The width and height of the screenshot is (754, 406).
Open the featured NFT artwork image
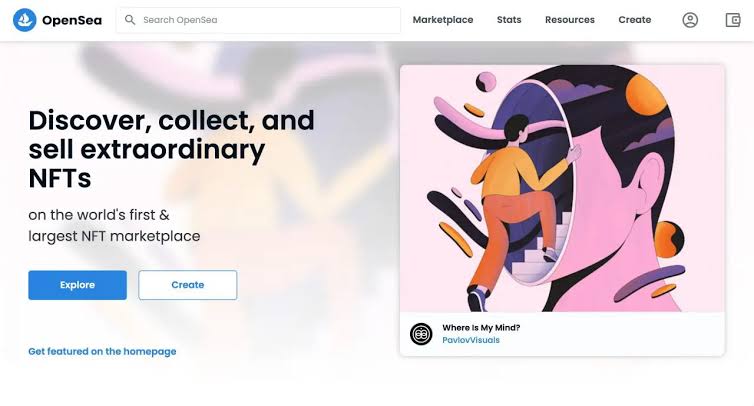point(562,188)
